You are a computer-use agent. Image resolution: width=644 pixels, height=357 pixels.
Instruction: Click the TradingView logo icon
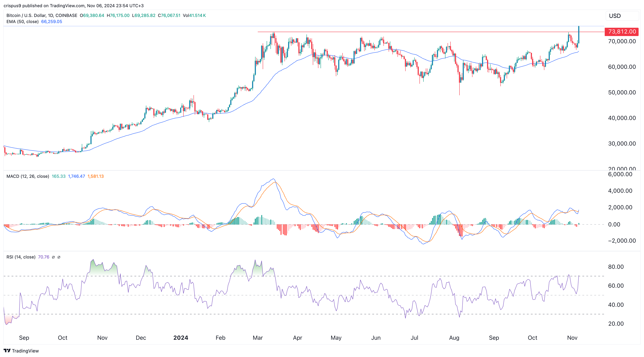pyautogui.click(x=7, y=351)
